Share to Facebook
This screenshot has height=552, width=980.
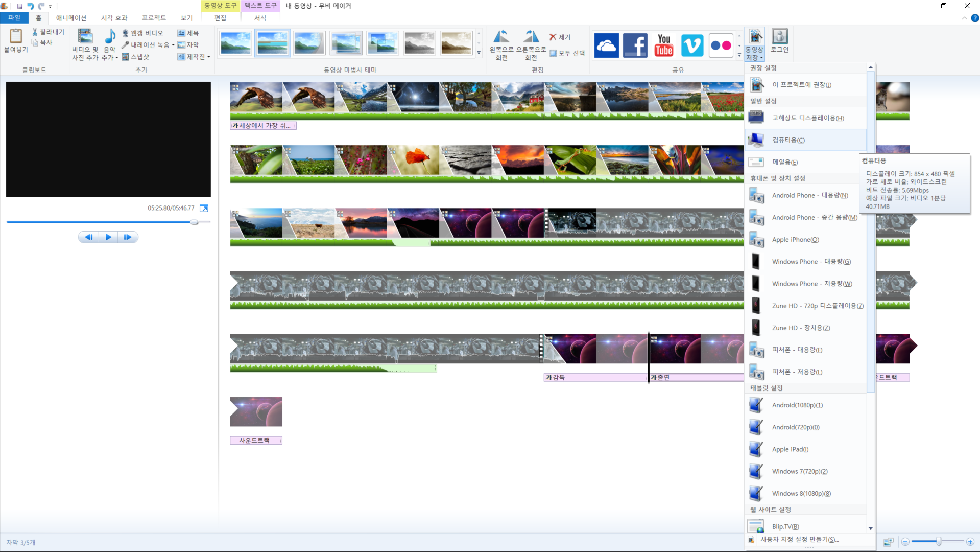pos(635,45)
